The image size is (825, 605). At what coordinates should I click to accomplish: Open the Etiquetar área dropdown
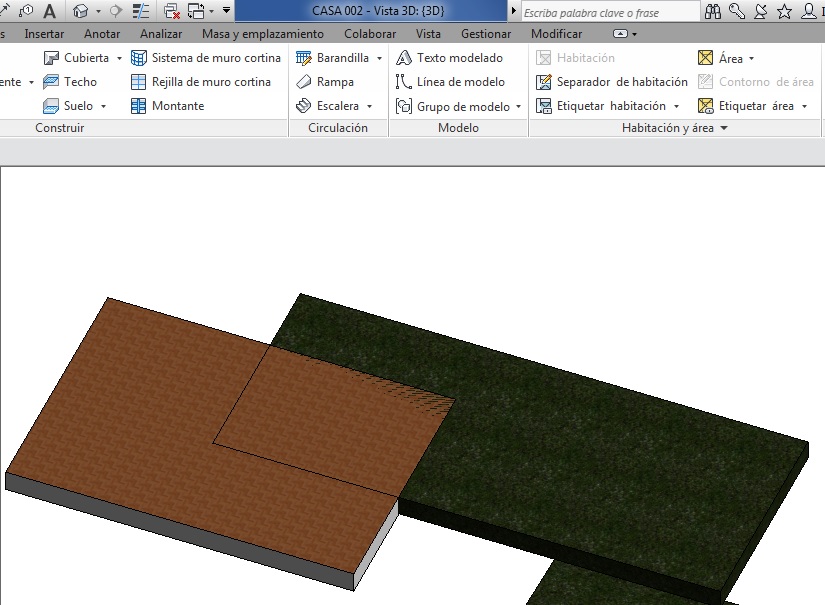point(804,106)
